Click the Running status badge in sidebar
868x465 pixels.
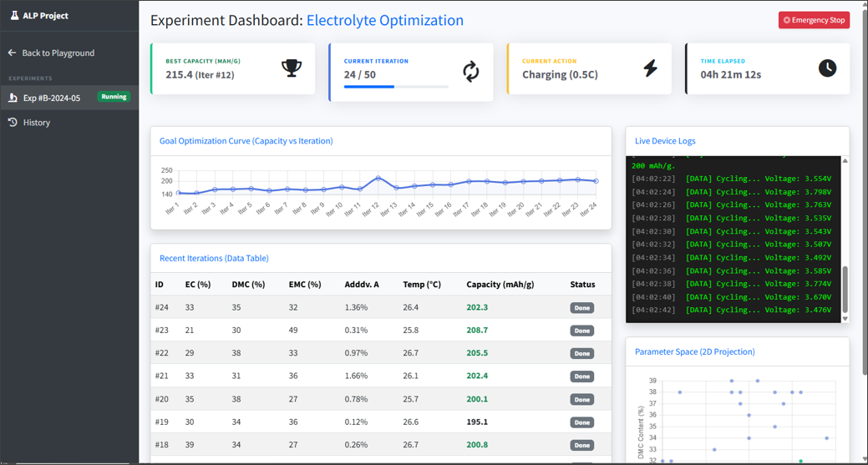coord(114,97)
